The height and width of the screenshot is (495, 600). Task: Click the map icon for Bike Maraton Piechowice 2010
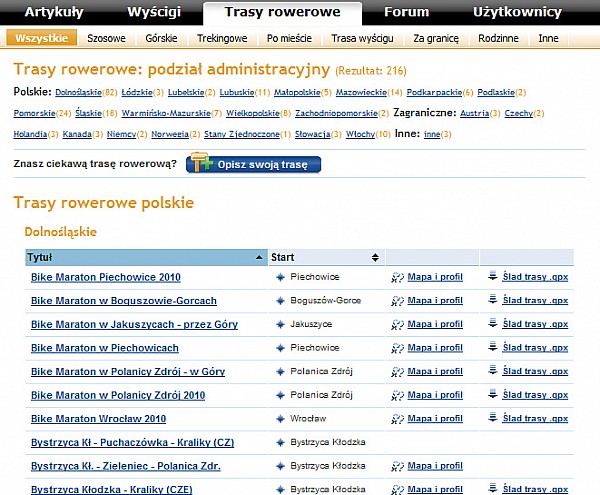pyautogui.click(x=397, y=277)
